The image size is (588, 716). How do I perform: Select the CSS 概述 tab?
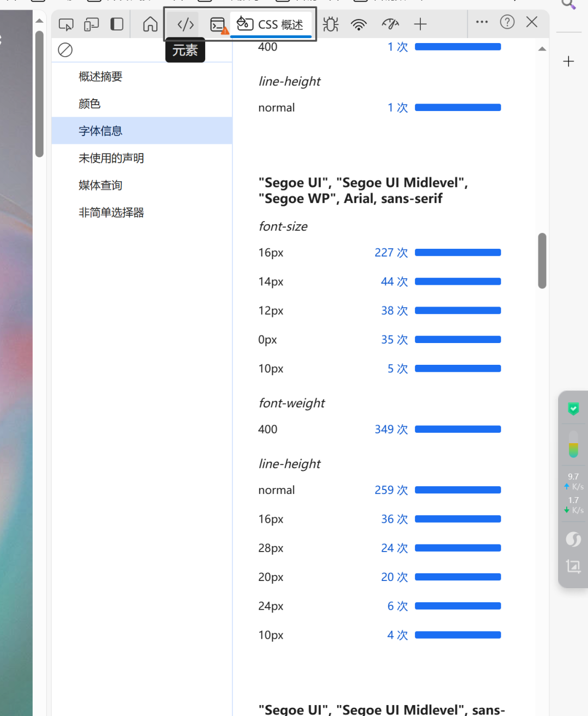pyautogui.click(x=271, y=25)
